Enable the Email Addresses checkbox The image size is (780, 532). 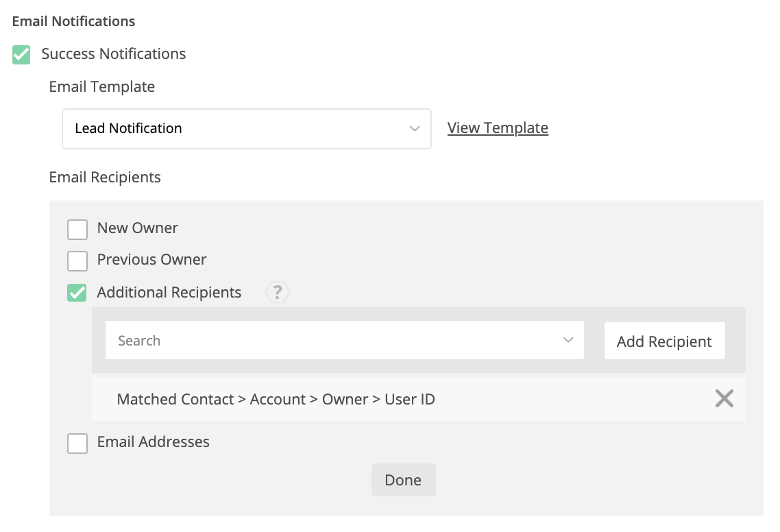click(x=77, y=443)
